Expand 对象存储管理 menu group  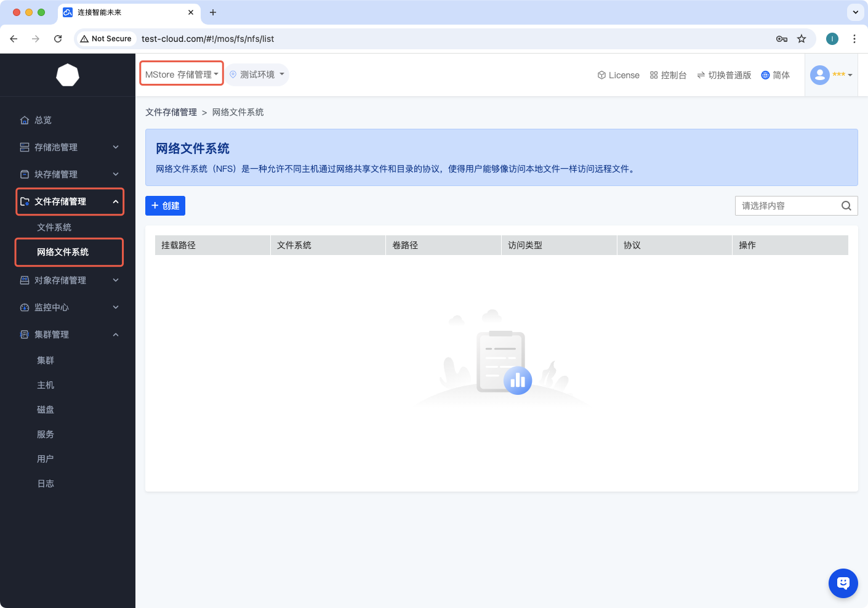tap(68, 280)
